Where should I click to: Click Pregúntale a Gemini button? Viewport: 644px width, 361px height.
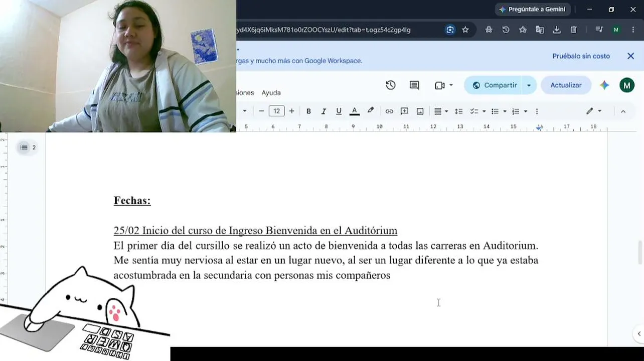532,9
